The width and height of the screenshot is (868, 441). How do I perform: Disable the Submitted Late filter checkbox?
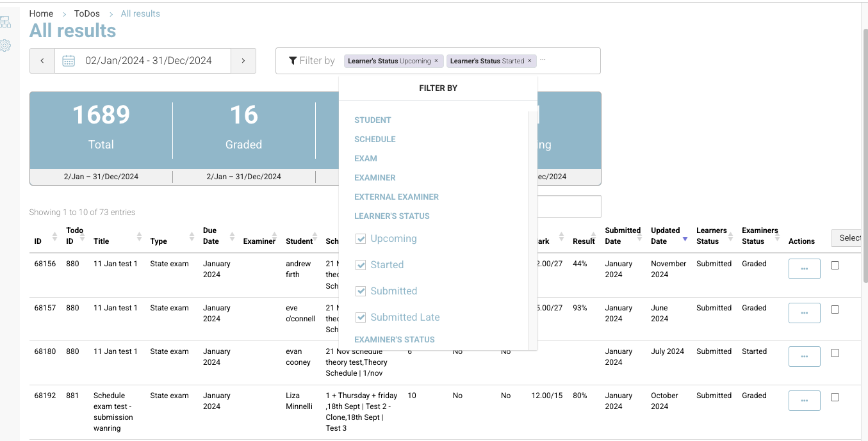(361, 317)
